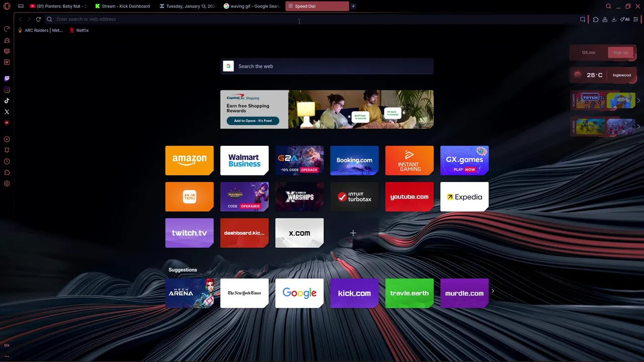Open the Booking.com tile
Viewport: 644px width, 362px height.
click(354, 160)
